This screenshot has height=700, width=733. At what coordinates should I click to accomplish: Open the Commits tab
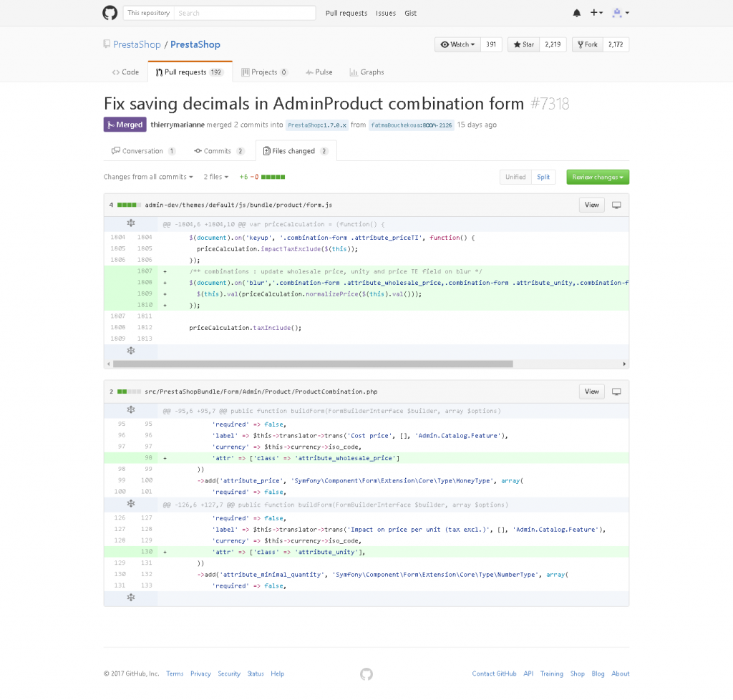[219, 150]
